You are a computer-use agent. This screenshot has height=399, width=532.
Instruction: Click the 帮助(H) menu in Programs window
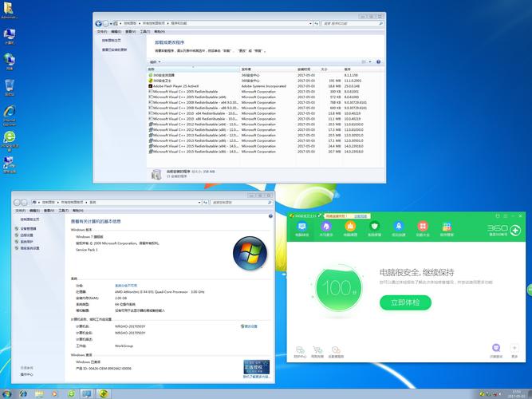pos(160,32)
